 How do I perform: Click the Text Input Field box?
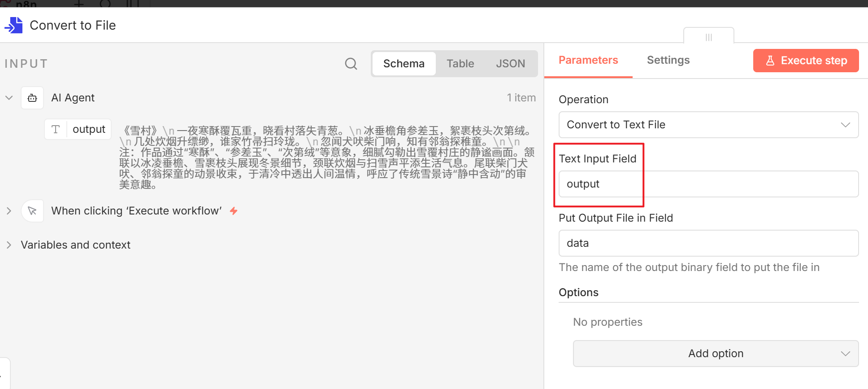pyautogui.click(x=708, y=184)
